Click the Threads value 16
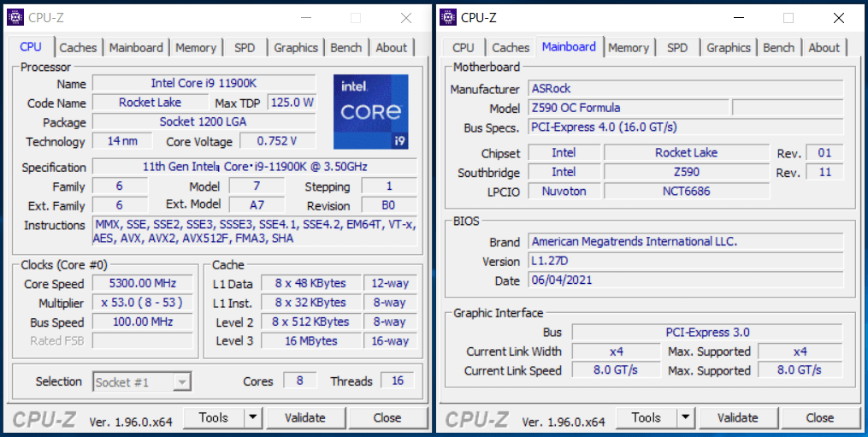The width and height of the screenshot is (868, 437). point(398,381)
